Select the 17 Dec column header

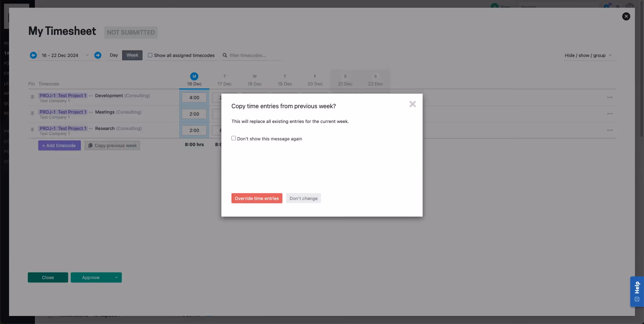[x=224, y=80]
